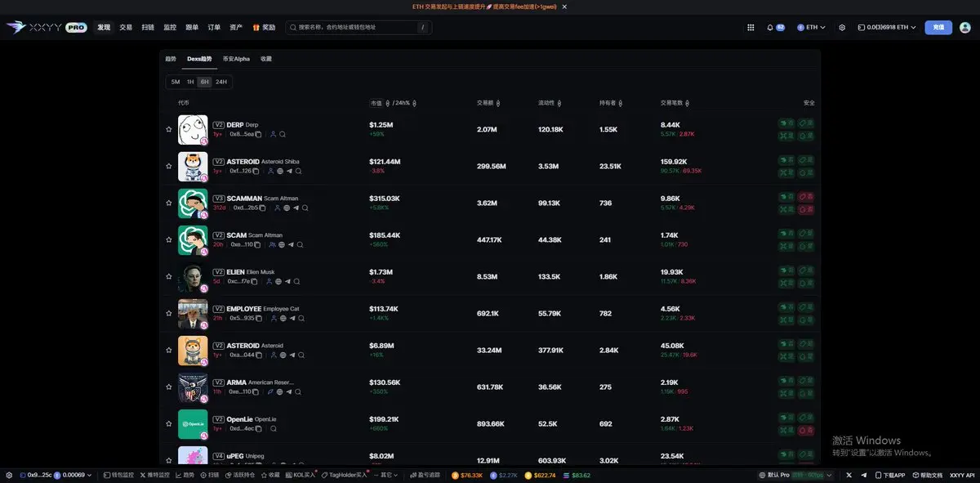Click the XXYY Pro logo
The width and height of the screenshot is (980, 483).
pos(47,27)
